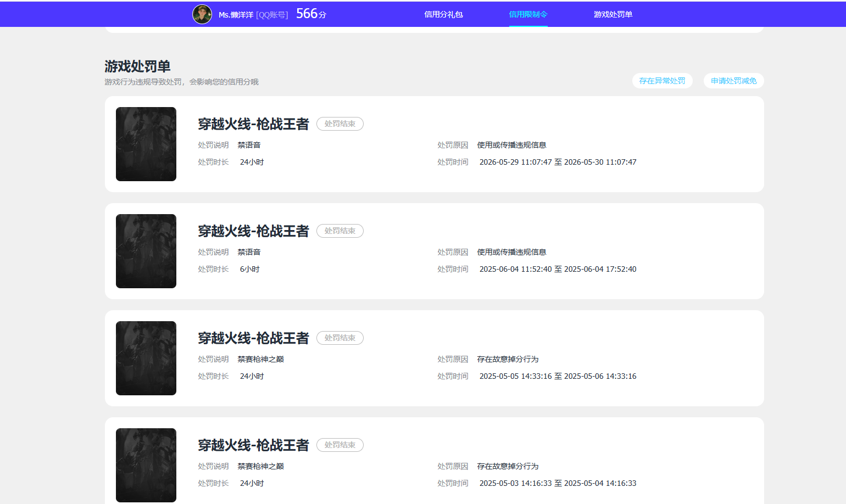846x504 pixels.
Task: Click 禁赛枪神之巅 in 2025-05-03 record
Action: point(260,466)
